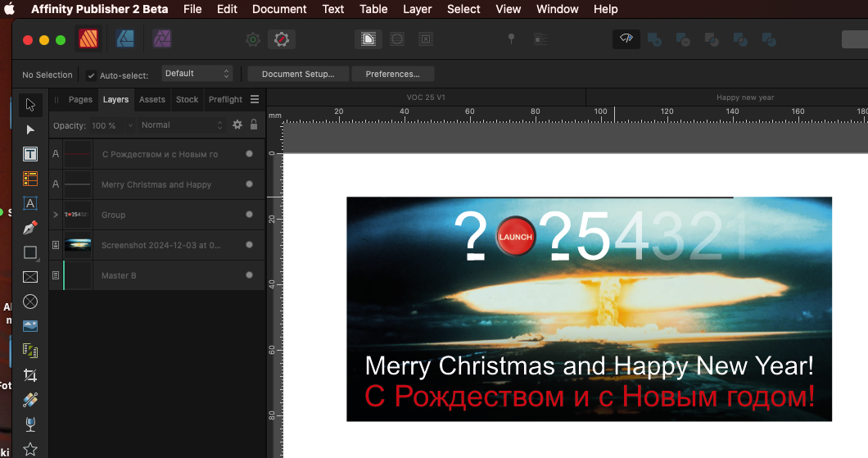Select the Pen tool
The image size is (868, 458).
tap(30, 228)
